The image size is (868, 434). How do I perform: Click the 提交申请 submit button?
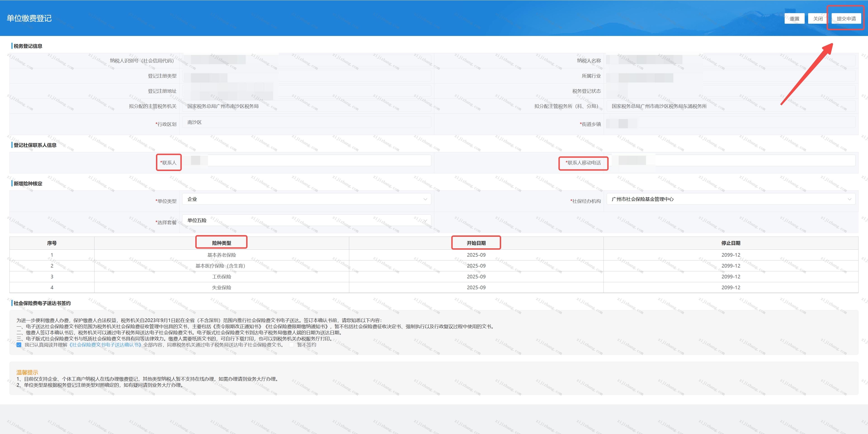coord(846,19)
